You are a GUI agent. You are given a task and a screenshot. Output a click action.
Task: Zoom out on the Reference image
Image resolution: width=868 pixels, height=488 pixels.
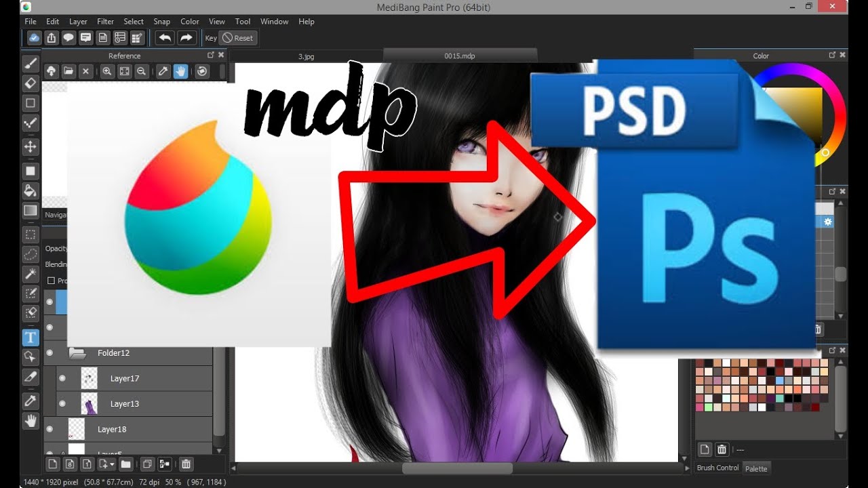(x=141, y=71)
